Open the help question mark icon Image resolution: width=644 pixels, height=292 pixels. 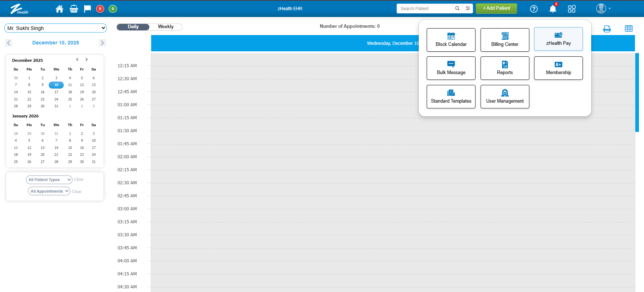(534, 9)
